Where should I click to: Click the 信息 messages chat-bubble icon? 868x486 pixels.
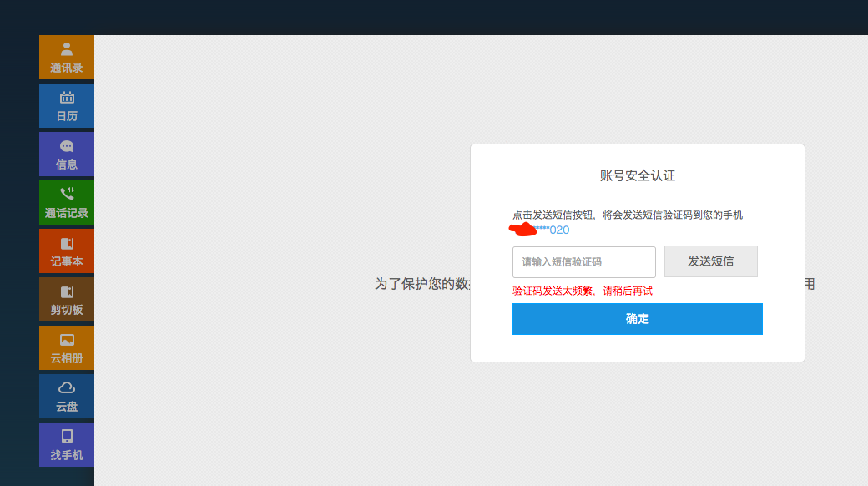point(67,144)
